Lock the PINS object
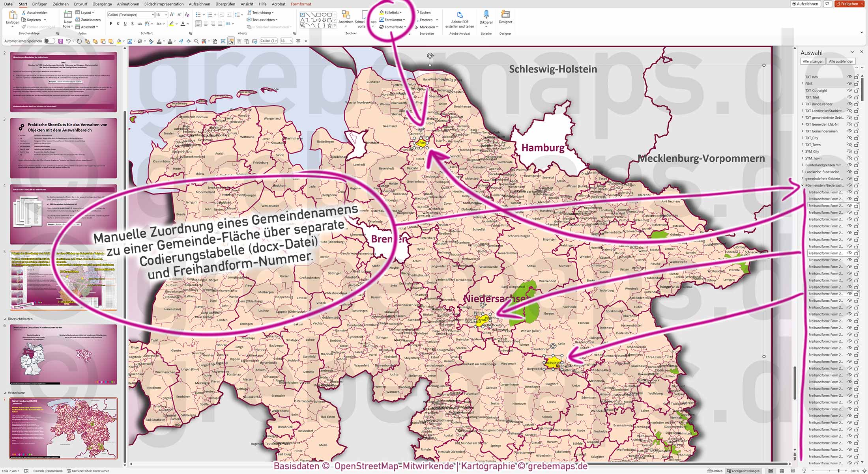The height and width of the screenshot is (474, 868). 856,84
